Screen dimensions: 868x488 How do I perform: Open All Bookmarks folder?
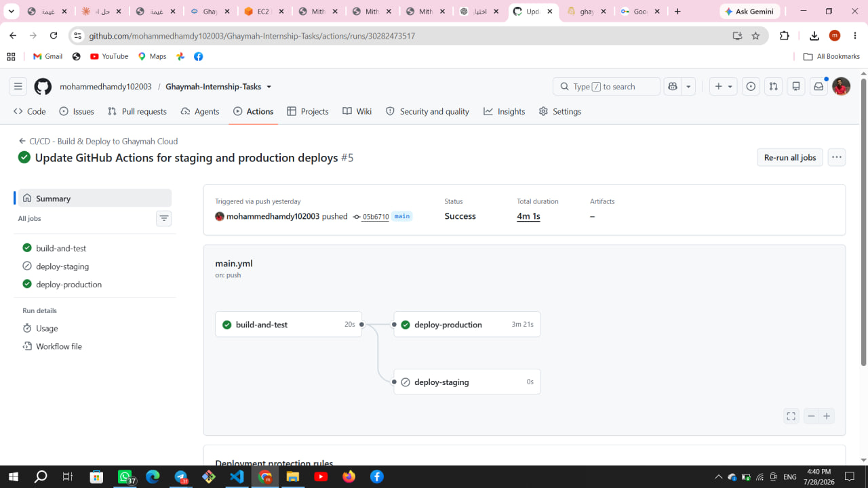tap(831, 56)
